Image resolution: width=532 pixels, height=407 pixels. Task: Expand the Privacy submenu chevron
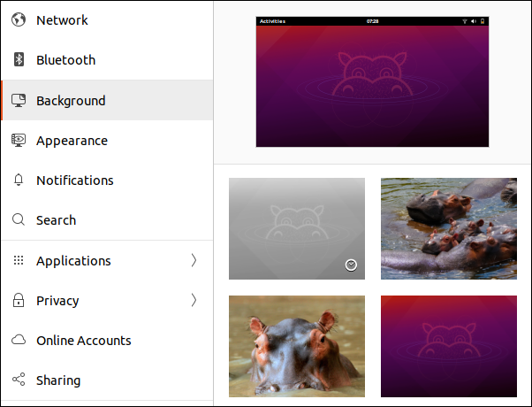point(194,301)
